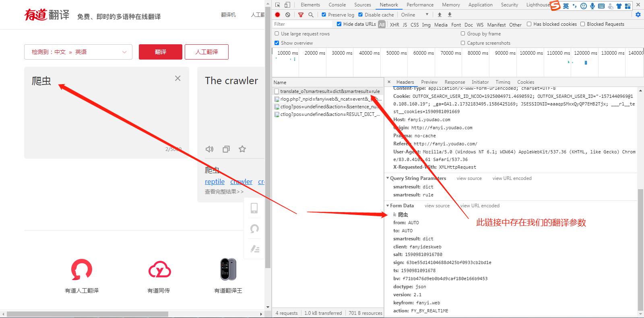The height and width of the screenshot is (318, 644).
Task: Show the Timing tab of request
Action: pos(503,82)
